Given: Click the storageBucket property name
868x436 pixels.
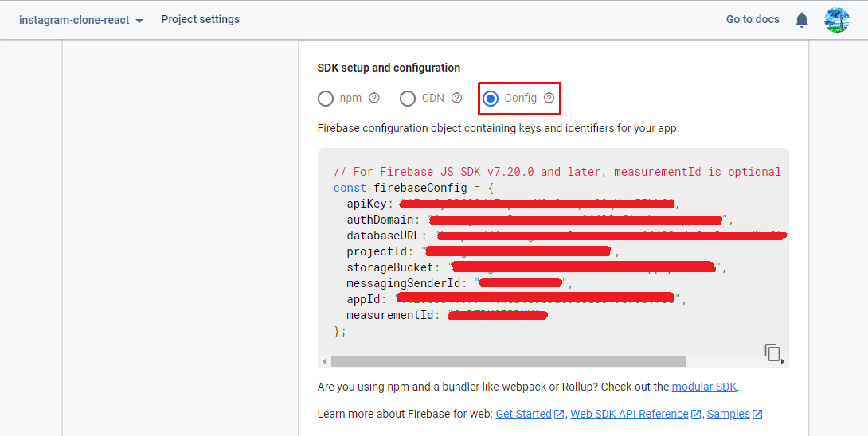Looking at the screenshot, I should pyautogui.click(x=389, y=268).
